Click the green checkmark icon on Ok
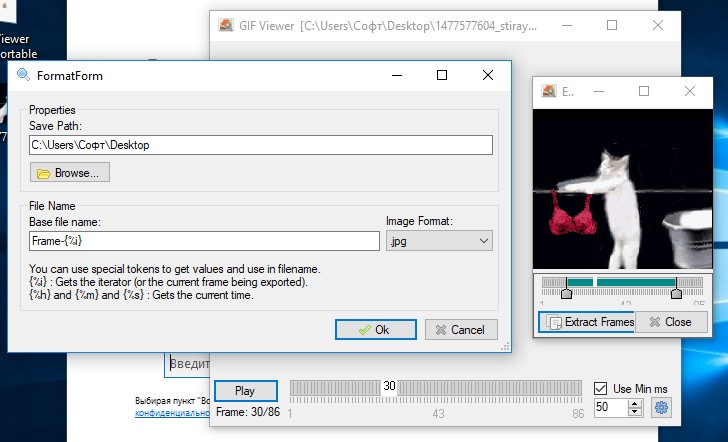Image resolution: width=728 pixels, height=442 pixels. pyautogui.click(x=365, y=330)
